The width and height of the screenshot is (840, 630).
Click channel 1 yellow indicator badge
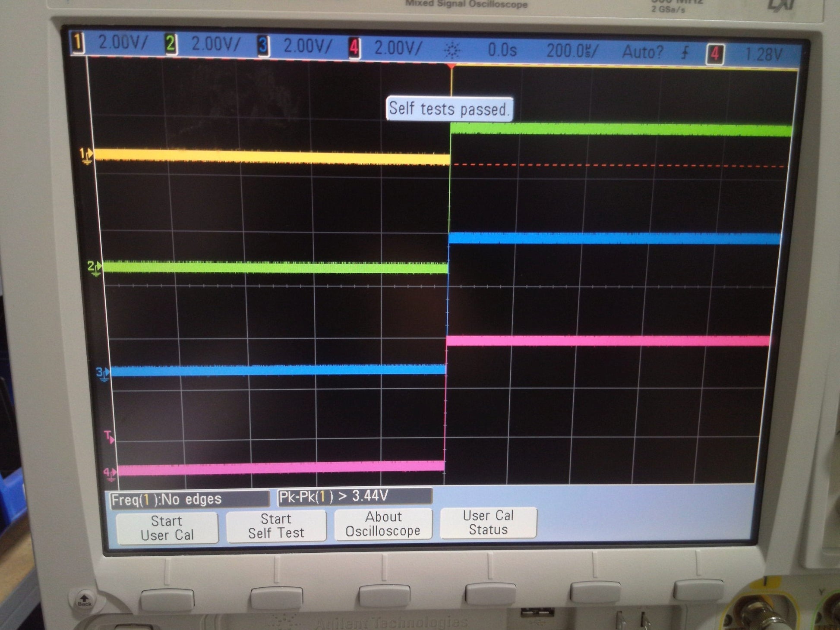tap(78, 43)
